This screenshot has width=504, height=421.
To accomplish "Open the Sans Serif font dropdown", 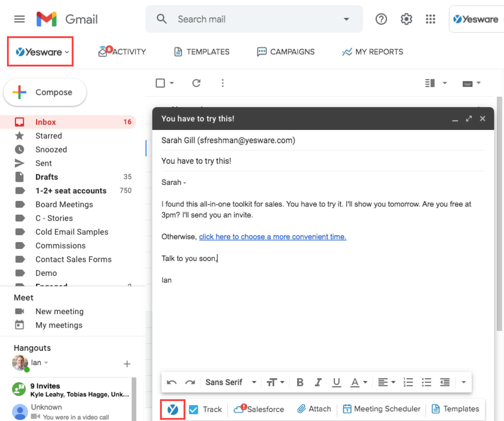I will click(x=231, y=382).
